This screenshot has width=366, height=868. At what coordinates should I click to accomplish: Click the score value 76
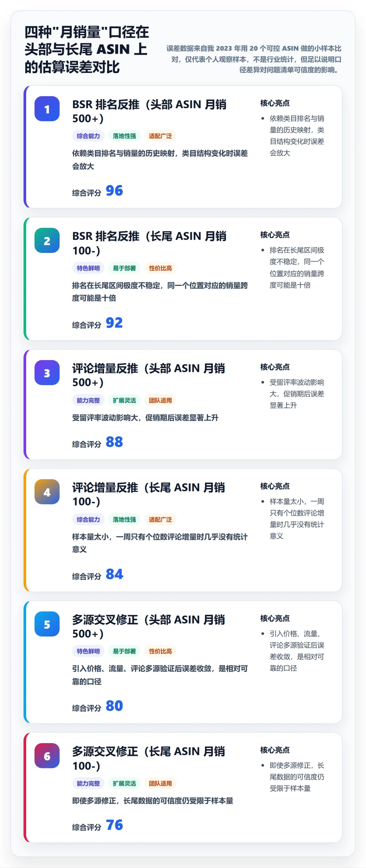pos(114,825)
